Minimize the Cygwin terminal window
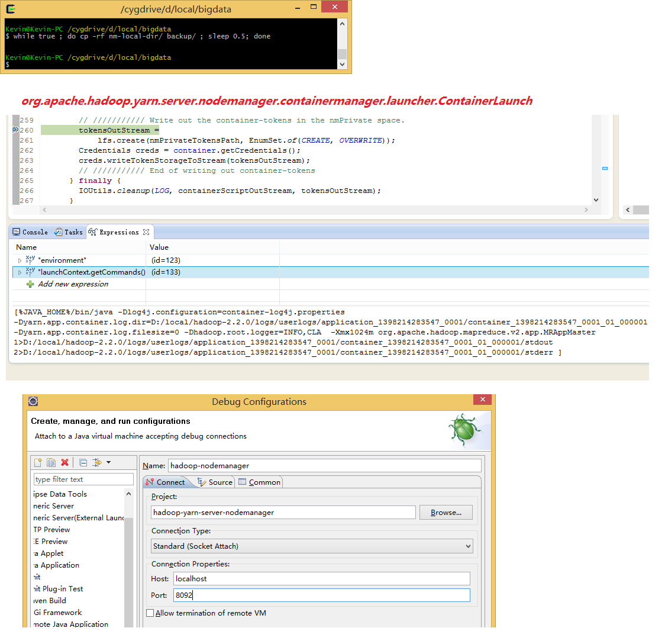The width and height of the screenshot is (665, 644). 298,8
